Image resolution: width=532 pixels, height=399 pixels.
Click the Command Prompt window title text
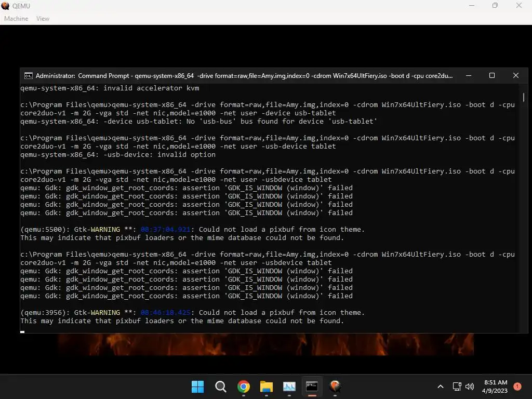[244, 76]
